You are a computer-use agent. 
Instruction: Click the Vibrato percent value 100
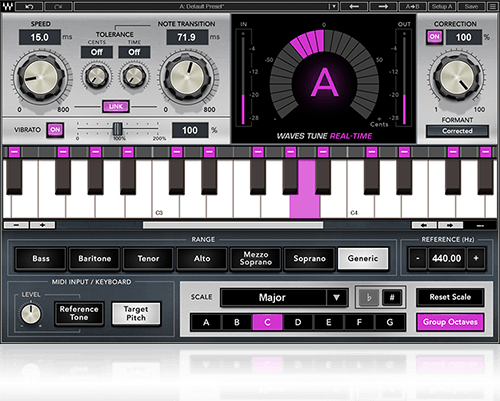(190, 130)
